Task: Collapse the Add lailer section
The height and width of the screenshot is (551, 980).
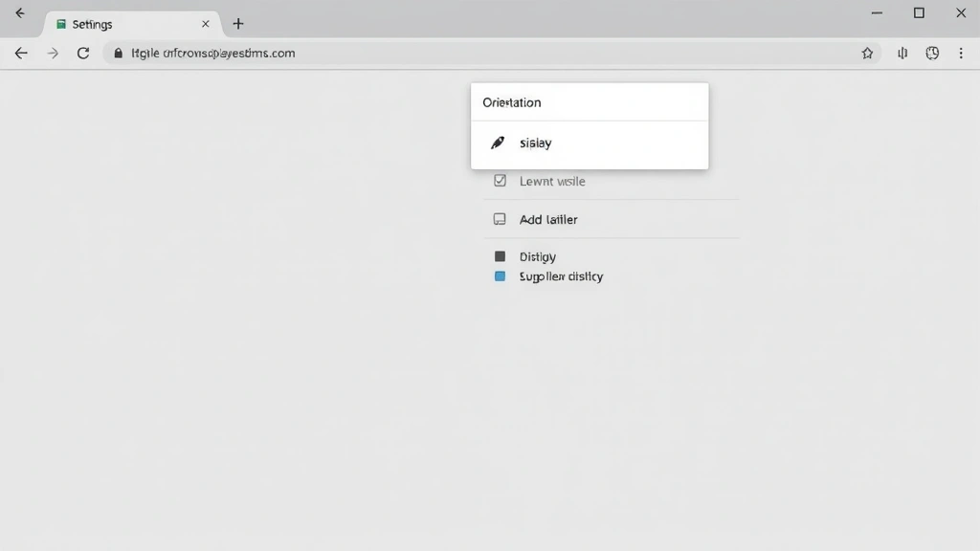Action: [x=547, y=219]
